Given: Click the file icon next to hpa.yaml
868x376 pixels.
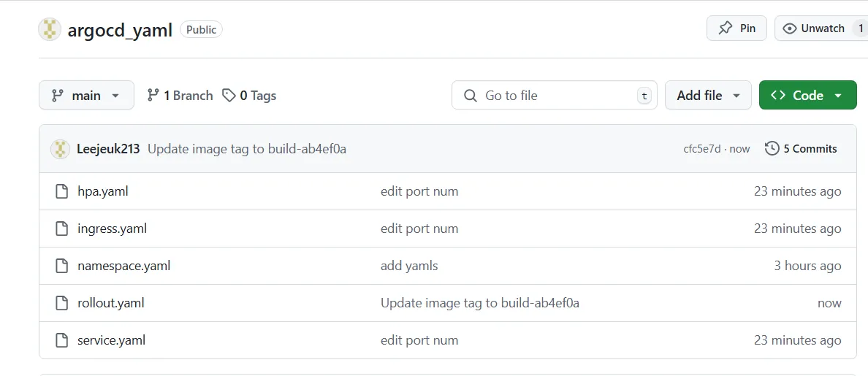Looking at the screenshot, I should point(62,191).
